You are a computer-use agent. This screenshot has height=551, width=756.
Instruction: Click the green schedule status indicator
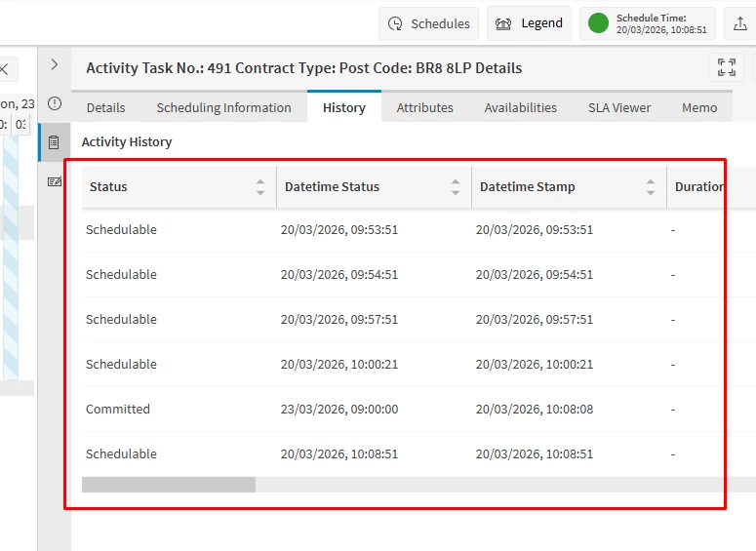pos(598,23)
